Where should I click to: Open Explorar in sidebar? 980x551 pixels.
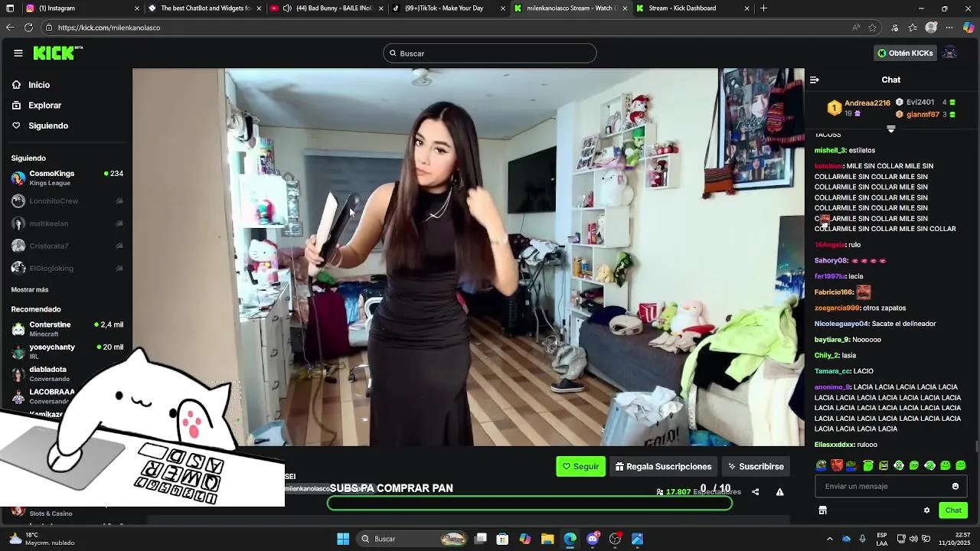[x=44, y=105]
